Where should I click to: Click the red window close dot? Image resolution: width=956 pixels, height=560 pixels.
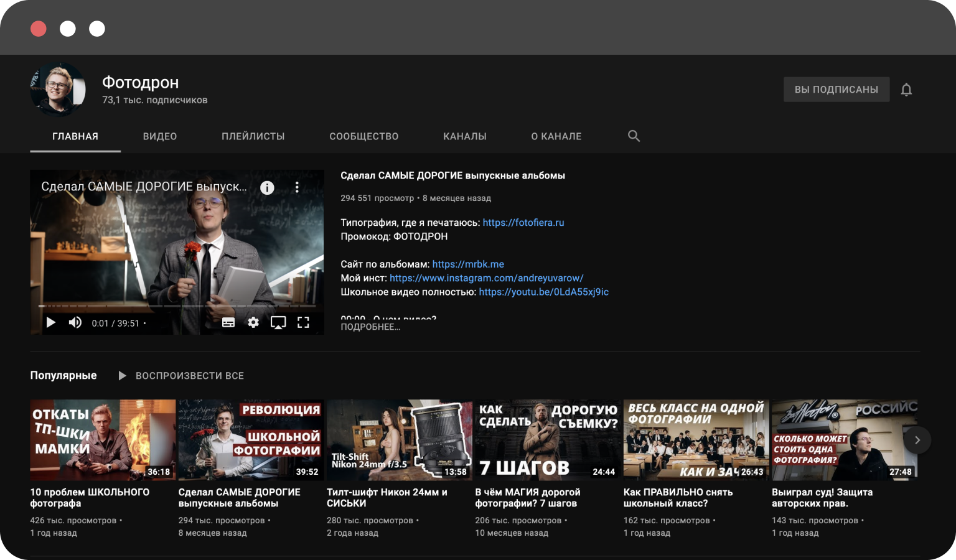(39, 29)
